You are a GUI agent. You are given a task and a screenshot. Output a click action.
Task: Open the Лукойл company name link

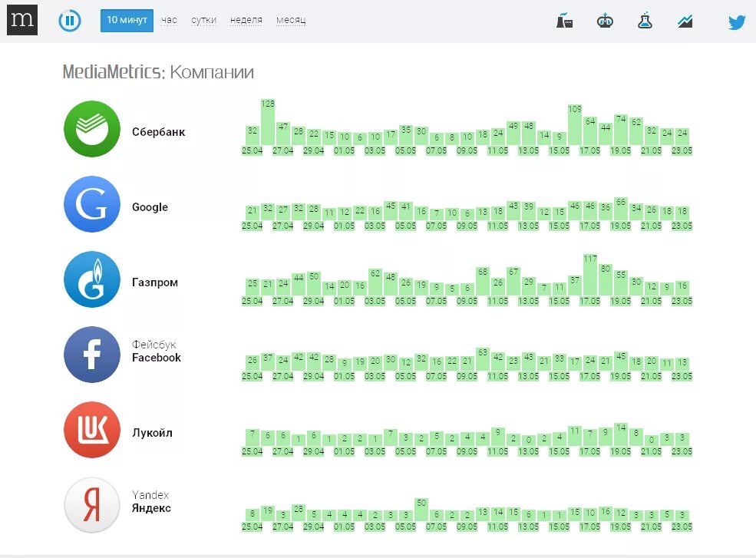(152, 433)
